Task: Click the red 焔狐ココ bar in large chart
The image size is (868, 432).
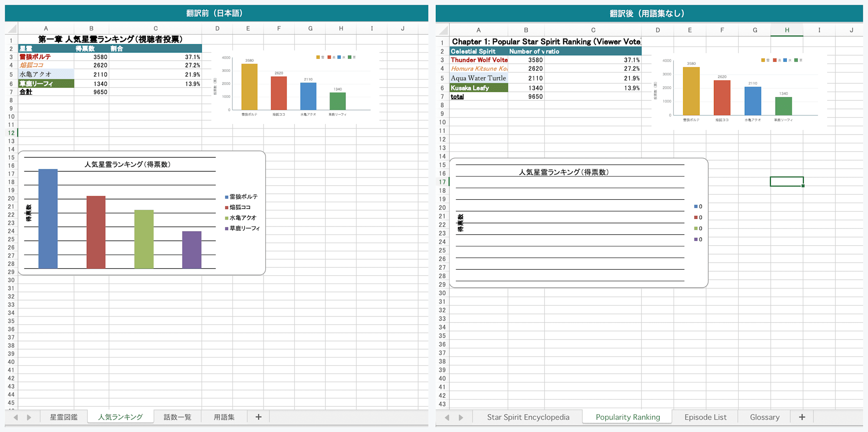Action: pos(96,232)
